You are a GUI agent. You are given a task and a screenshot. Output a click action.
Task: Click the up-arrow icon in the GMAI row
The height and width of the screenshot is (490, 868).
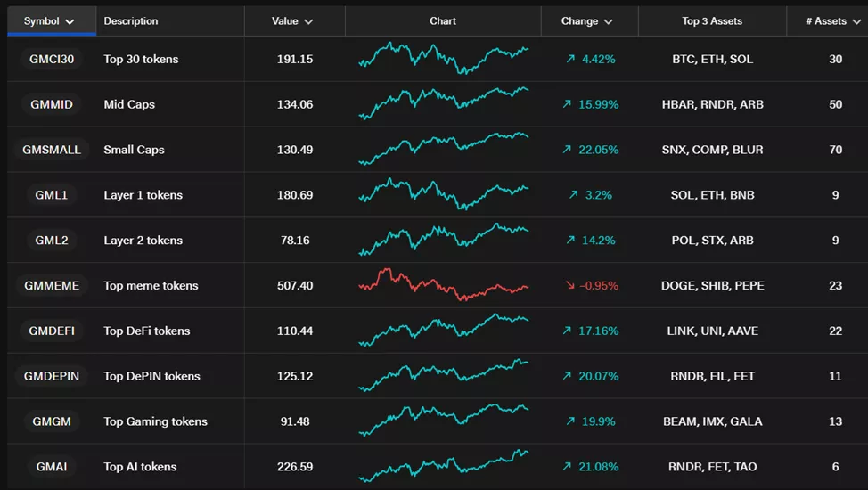567,467
